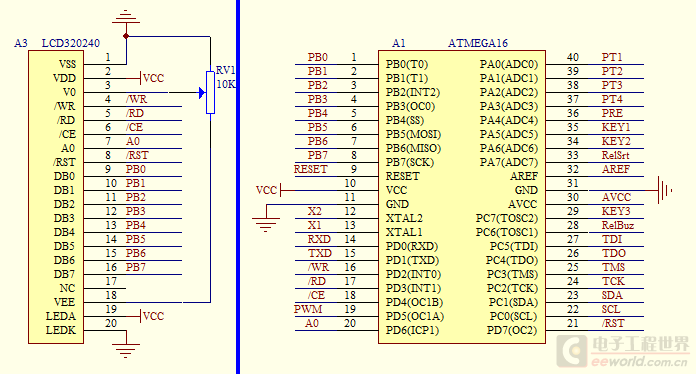Click the PD6(ICP1) pin name
This screenshot has width=696, height=374.
pyautogui.click(x=412, y=331)
